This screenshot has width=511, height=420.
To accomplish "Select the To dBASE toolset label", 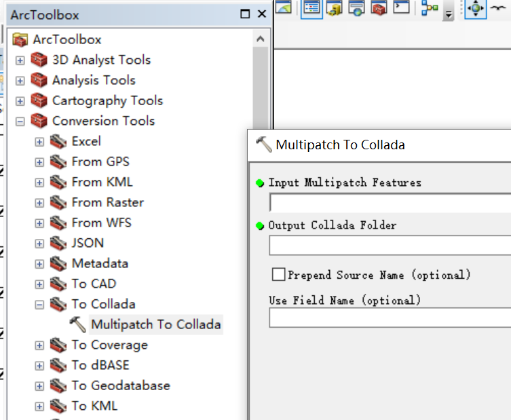I will pyautogui.click(x=100, y=365).
